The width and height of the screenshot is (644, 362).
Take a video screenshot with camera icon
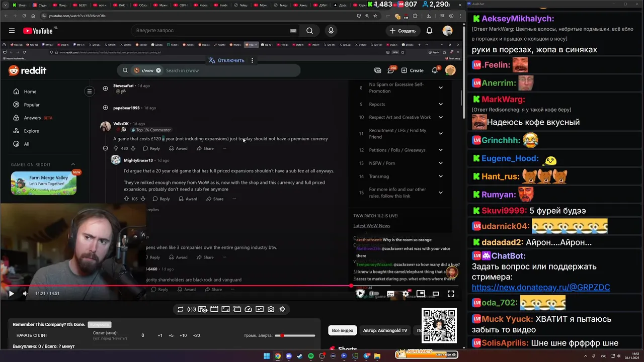point(271,309)
